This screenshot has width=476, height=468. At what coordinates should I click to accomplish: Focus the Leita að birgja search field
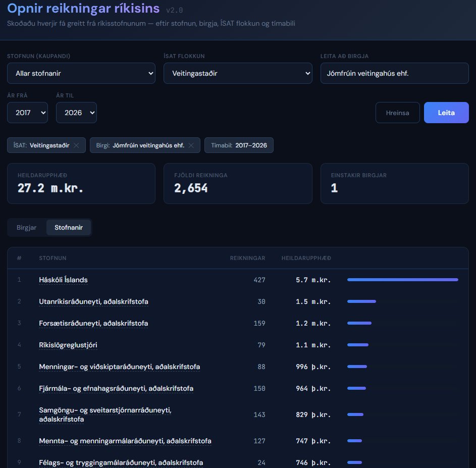point(394,73)
